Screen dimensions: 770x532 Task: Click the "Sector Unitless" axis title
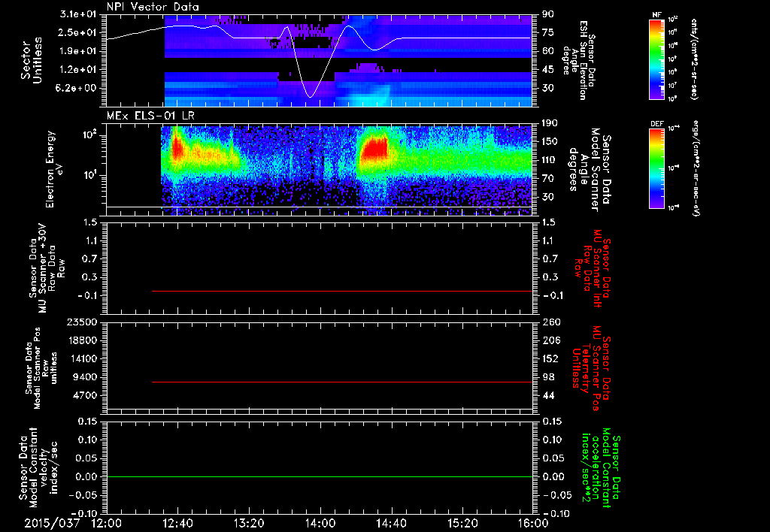point(32,60)
